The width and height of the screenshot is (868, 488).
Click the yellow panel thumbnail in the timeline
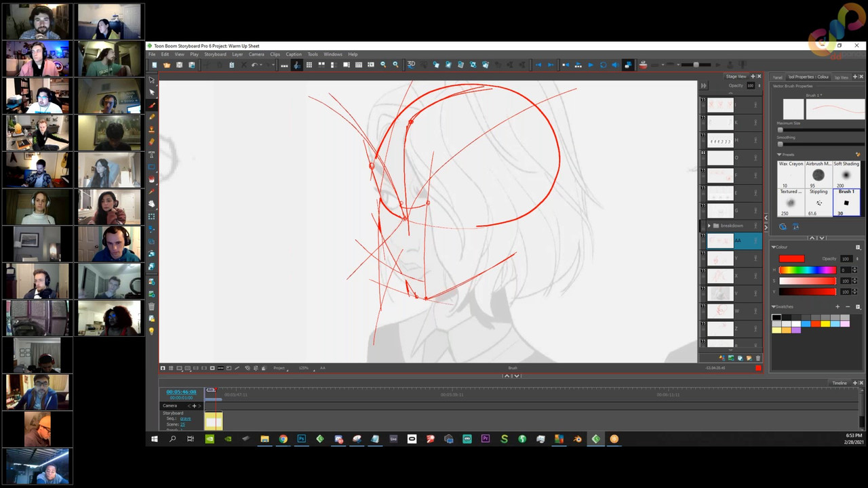214,421
